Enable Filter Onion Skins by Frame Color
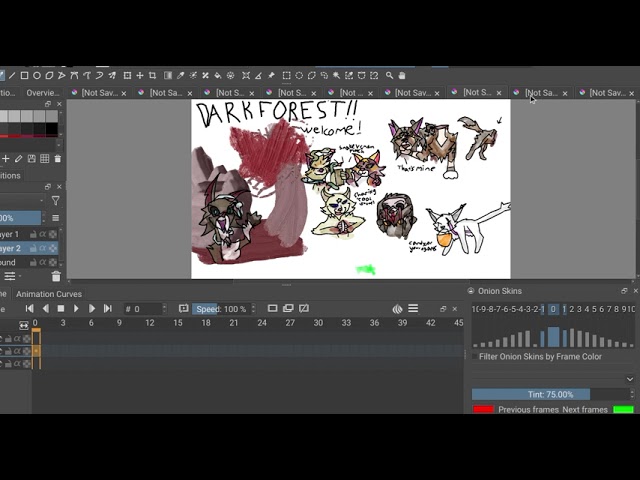 475,357
